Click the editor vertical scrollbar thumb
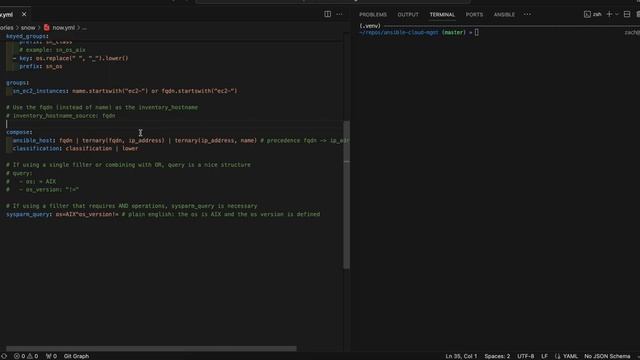The width and height of the screenshot is (640, 360). (x=347, y=195)
